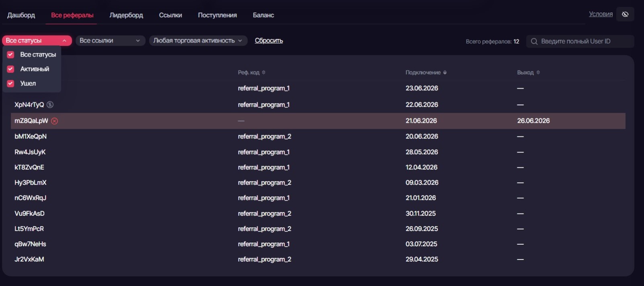
Task: Click connection date 22.06.2026
Action: click(422, 105)
